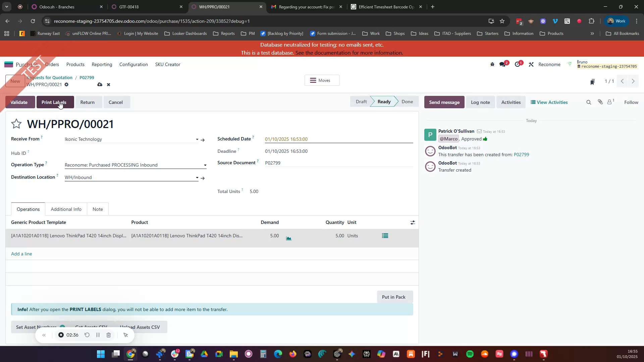This screenshot has height=362, width=644.
Task: Open the activities clock icon with badge 1
Action: 518,64
